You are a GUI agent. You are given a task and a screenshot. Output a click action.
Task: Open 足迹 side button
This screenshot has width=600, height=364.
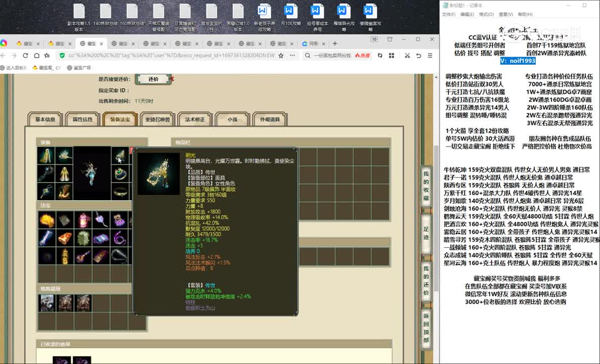click(x=426, y=233)
